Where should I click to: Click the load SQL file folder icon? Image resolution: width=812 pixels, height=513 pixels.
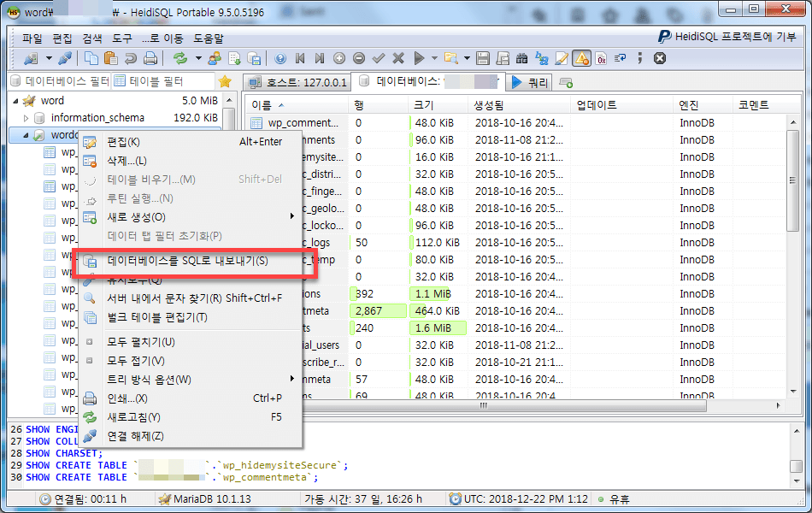point(451,58)
